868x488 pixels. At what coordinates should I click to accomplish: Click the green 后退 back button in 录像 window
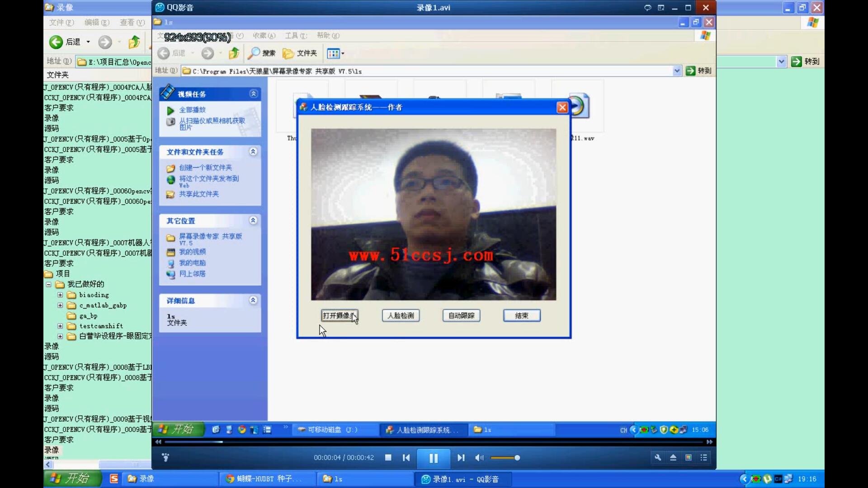(65, 42)
